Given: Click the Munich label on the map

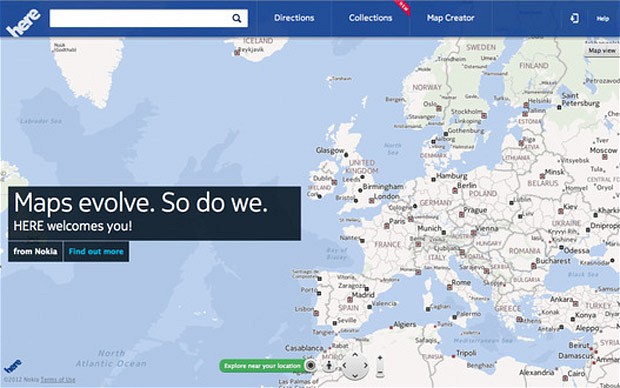Looking at the screenshot, I should click(x=429, y=228).
